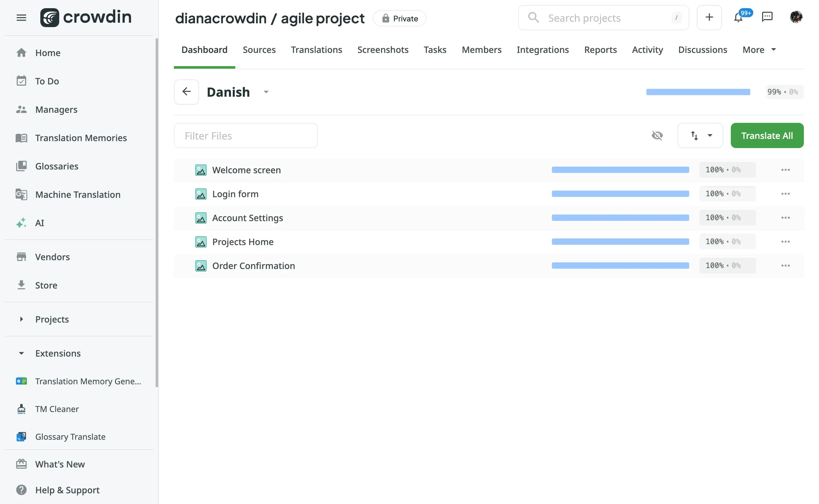Click the Translate All button
Screen dimensions: 819x504
coord(767,136)
